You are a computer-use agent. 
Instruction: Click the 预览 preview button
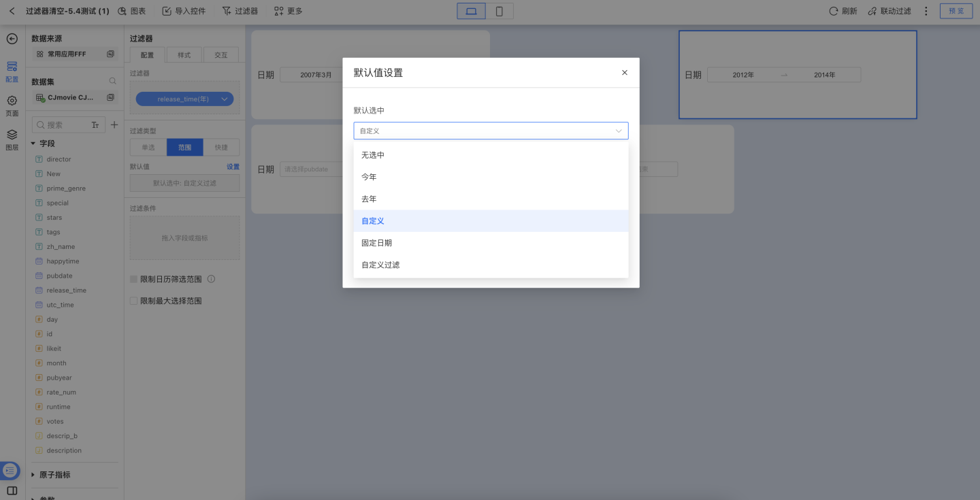coord(956,11)
